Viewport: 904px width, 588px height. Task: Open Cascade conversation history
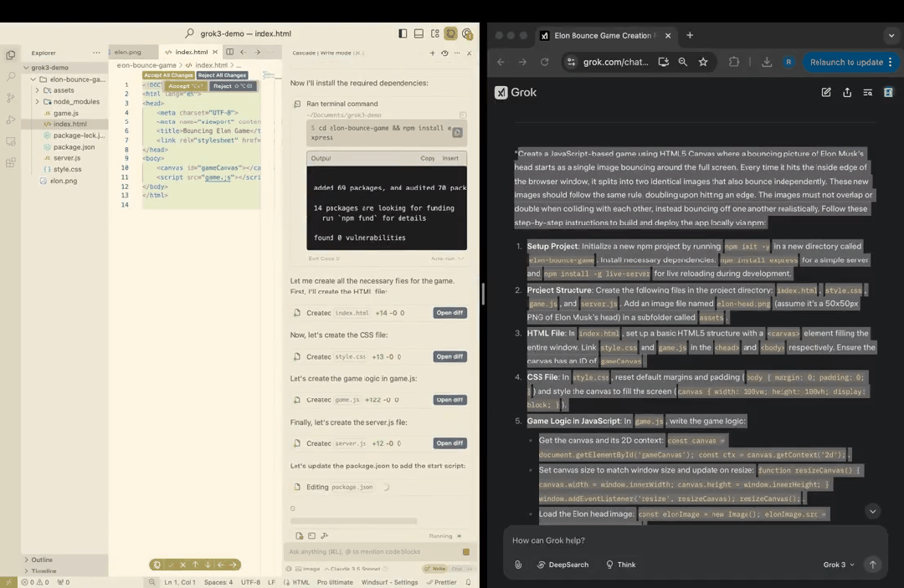444,53
